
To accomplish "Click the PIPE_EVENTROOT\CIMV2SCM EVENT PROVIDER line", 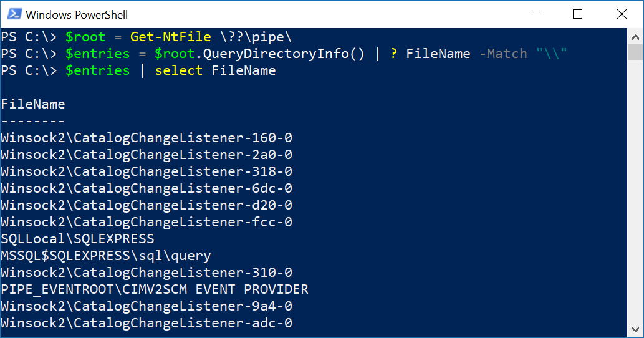I will 155,289.
